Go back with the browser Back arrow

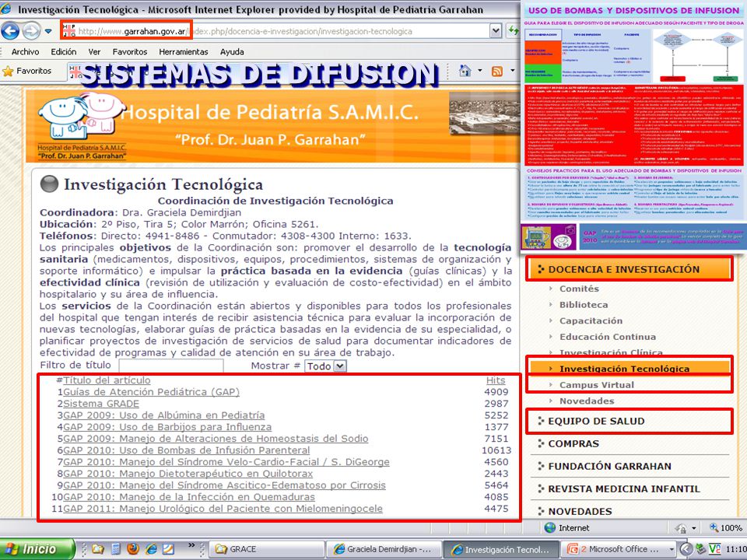click(x=10, y=31)
